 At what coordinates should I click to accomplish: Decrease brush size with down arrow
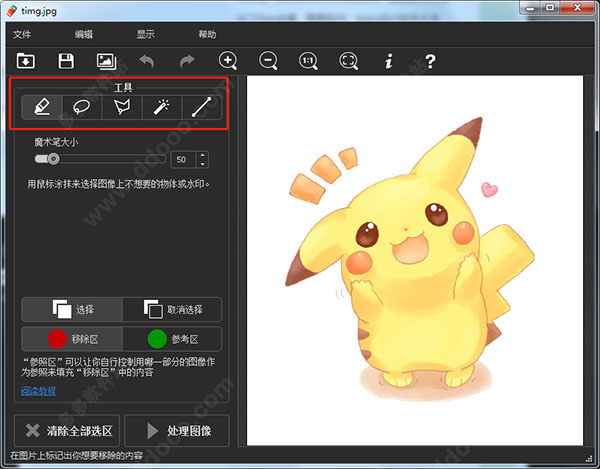pos(202,164)
